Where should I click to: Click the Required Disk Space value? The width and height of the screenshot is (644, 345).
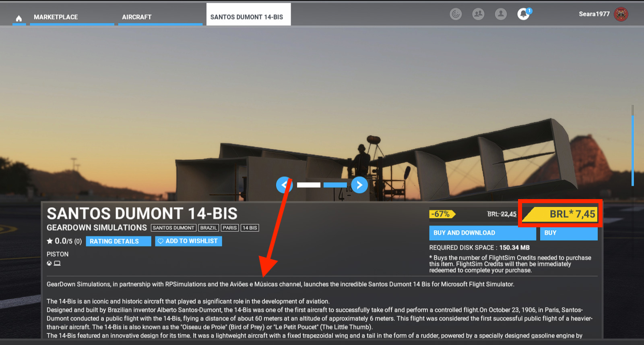pyautogui.click(x=514, y=247)
